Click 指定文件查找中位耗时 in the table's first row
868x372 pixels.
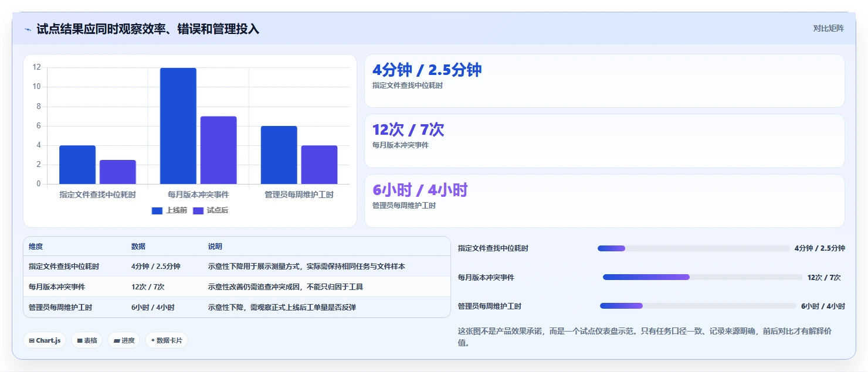click(x=64, y=267)
